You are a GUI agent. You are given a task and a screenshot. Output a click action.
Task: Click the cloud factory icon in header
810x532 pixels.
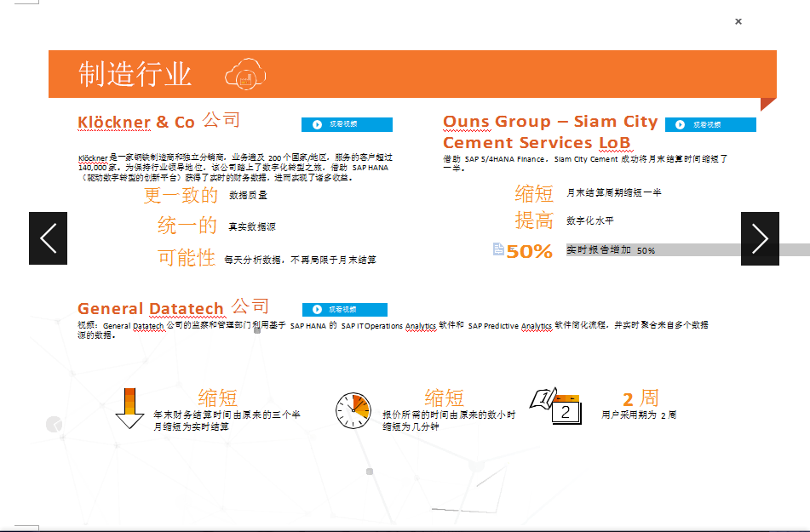pyautogui.click(x=245, y=74)
